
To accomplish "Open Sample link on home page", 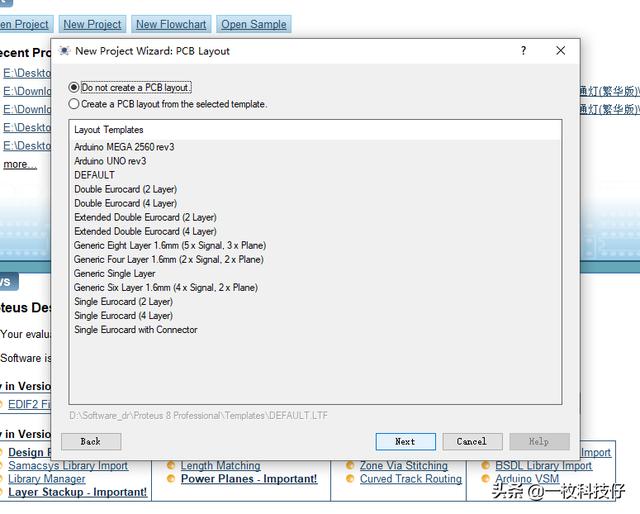I will tap(253, 24).
